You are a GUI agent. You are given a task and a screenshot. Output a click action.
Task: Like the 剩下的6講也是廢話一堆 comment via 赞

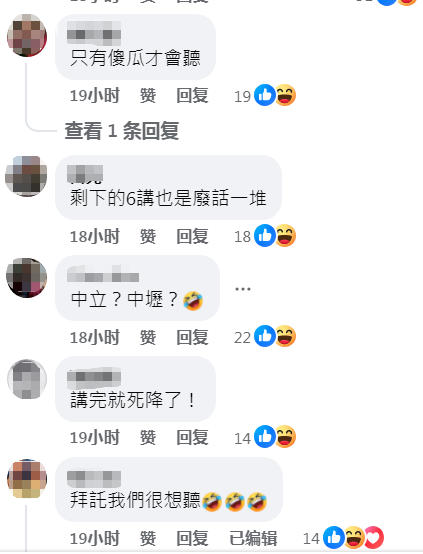(148, 236)
